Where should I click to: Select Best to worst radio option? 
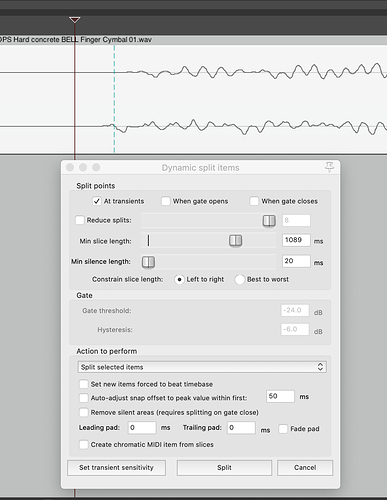240,279
